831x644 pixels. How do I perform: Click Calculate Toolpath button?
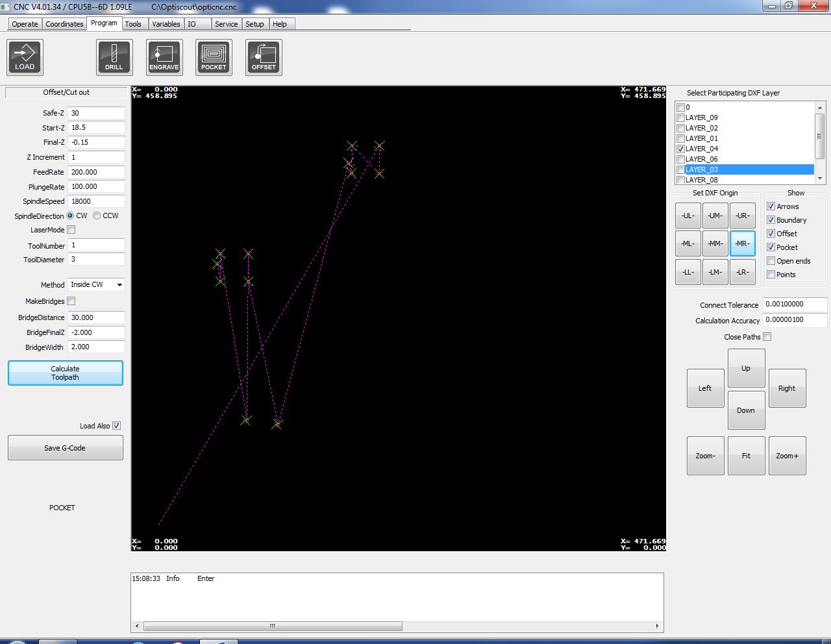pos(66,373)
